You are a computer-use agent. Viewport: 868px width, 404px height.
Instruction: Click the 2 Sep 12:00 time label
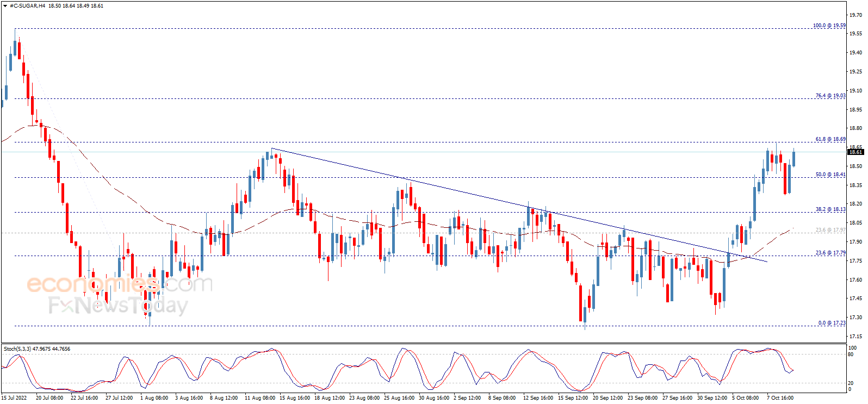(467, 398)
